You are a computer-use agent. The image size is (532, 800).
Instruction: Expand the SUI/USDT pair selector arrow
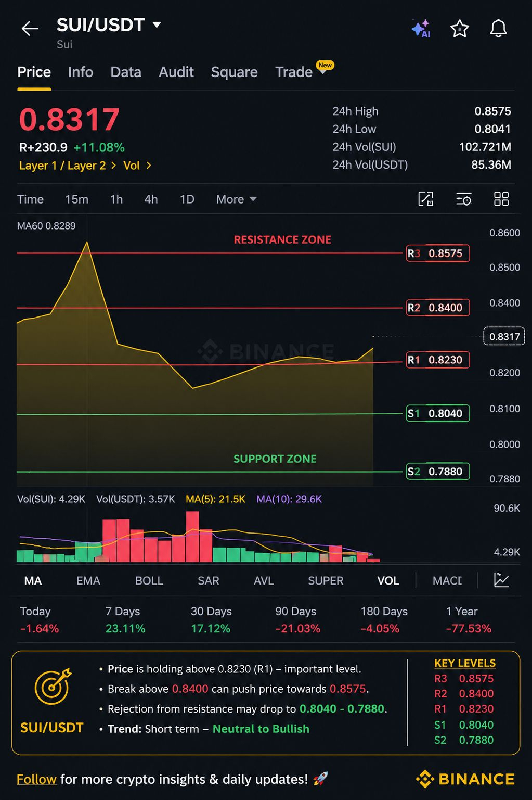coord(157,24)
